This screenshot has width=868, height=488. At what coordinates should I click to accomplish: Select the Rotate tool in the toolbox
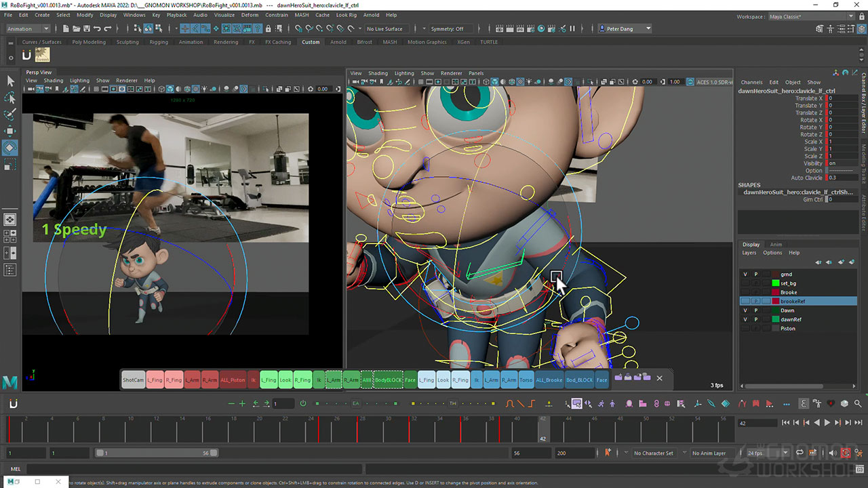point(10,147)
